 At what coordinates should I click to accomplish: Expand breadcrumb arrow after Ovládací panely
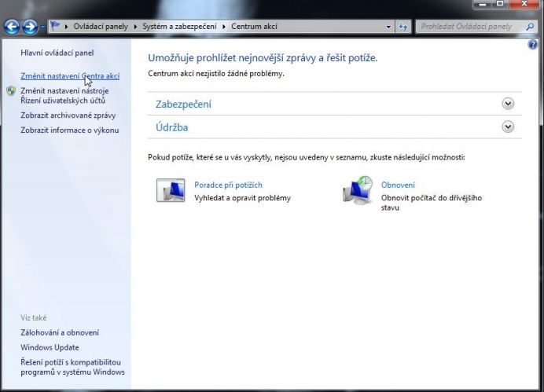point(135,27)
